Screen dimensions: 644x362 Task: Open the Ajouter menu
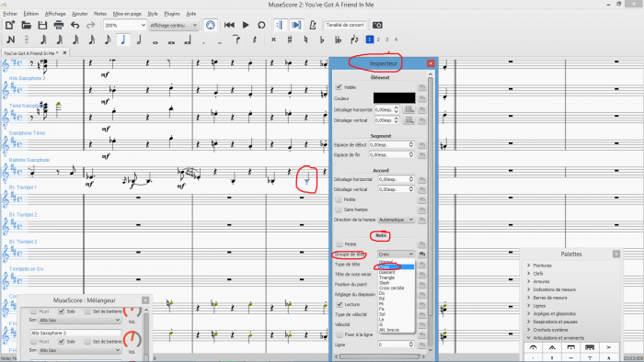(80, 14)
